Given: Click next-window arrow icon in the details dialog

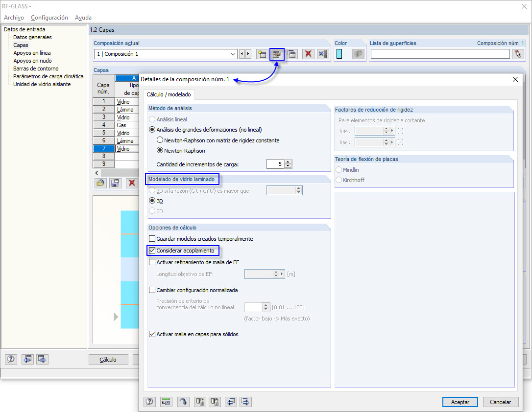Looking at the screenshot, I should (245, 402).
